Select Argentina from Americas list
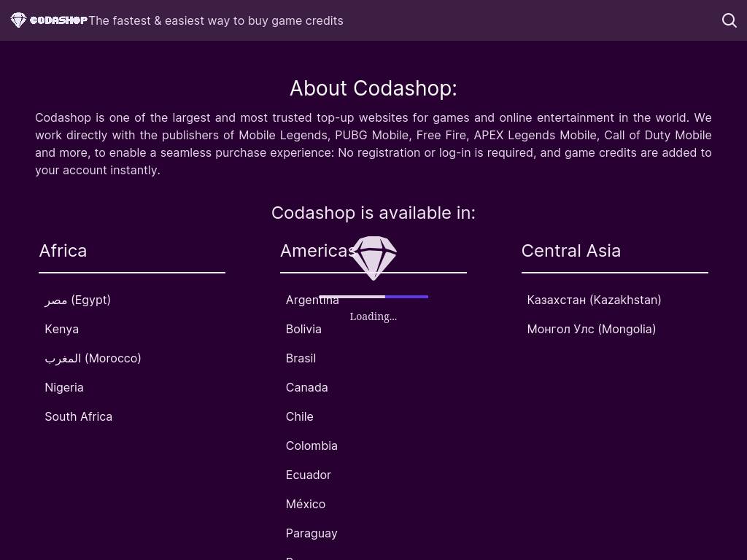The height and width of the screenshot is (560, 747). [312, 300]
